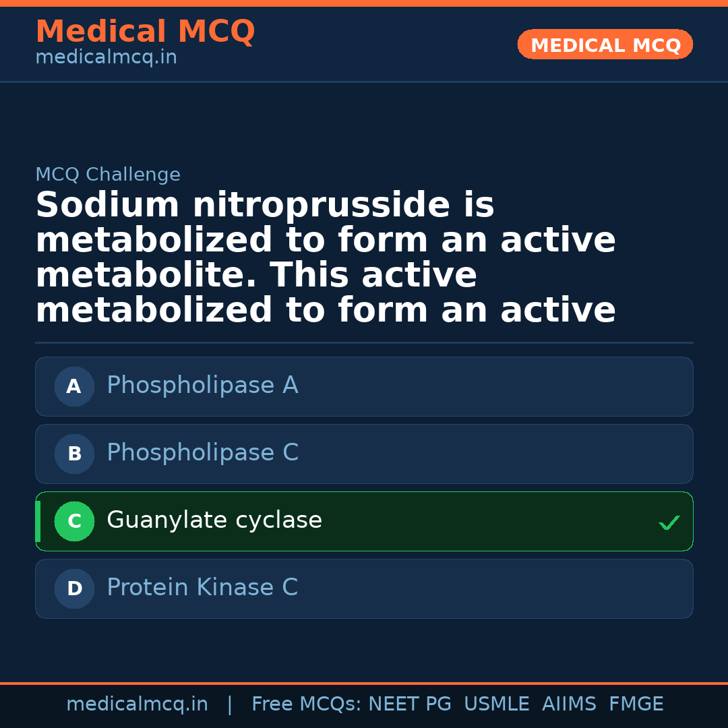Click the FMGE footer text
This screenshot has height=728, width=728.
636,704
